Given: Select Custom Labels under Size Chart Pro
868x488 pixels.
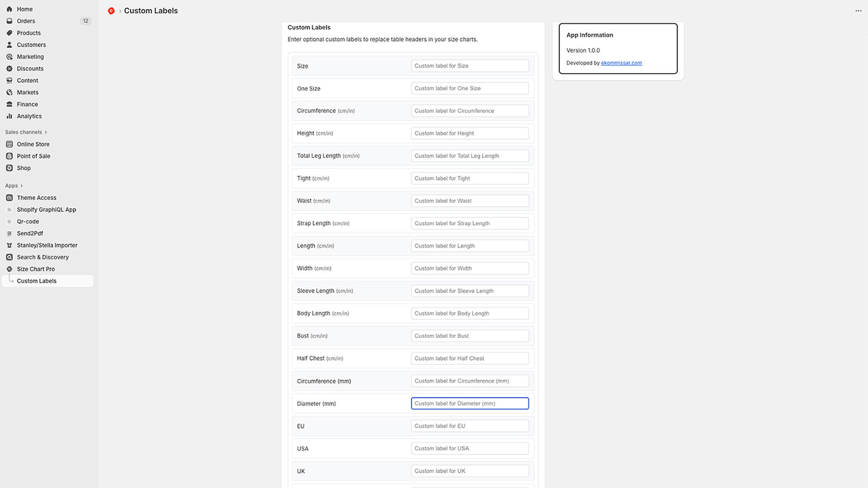Looking at the screenshot, I should point(36,280).
